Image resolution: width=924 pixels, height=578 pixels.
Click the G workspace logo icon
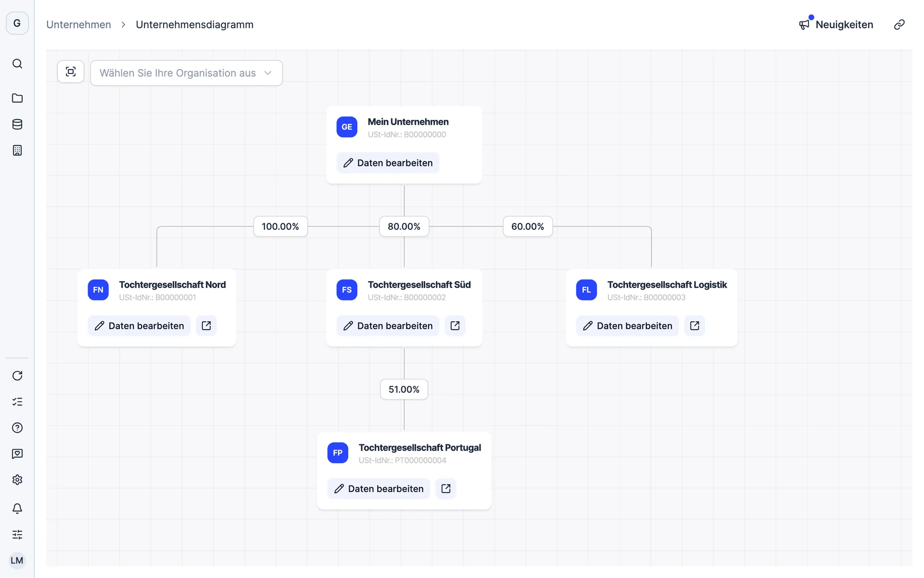17,23
